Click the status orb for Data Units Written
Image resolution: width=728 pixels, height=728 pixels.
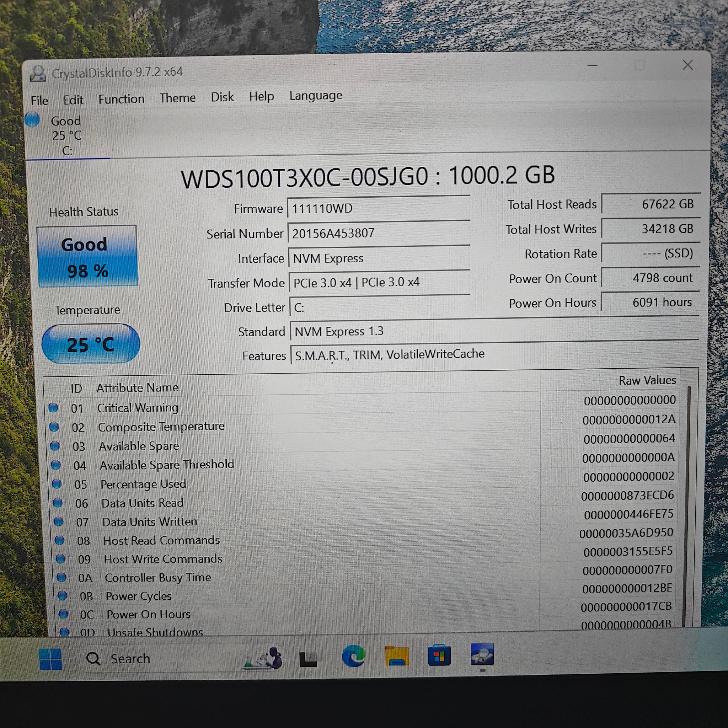[x=58, y=521]
